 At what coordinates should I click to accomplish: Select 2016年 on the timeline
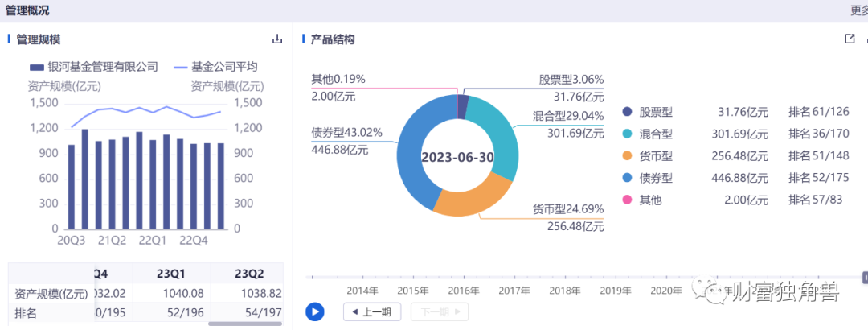[x=463, y=290]
